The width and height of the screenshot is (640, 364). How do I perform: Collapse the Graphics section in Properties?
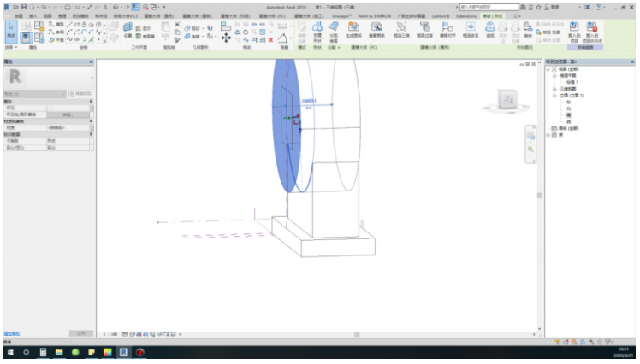(91, 102)
